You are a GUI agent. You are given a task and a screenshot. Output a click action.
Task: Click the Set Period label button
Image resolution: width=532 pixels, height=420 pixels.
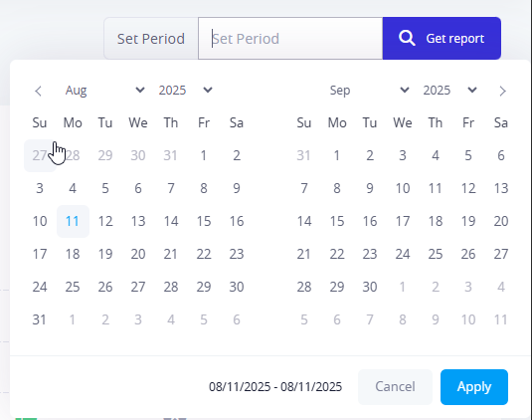click(151, 39)
